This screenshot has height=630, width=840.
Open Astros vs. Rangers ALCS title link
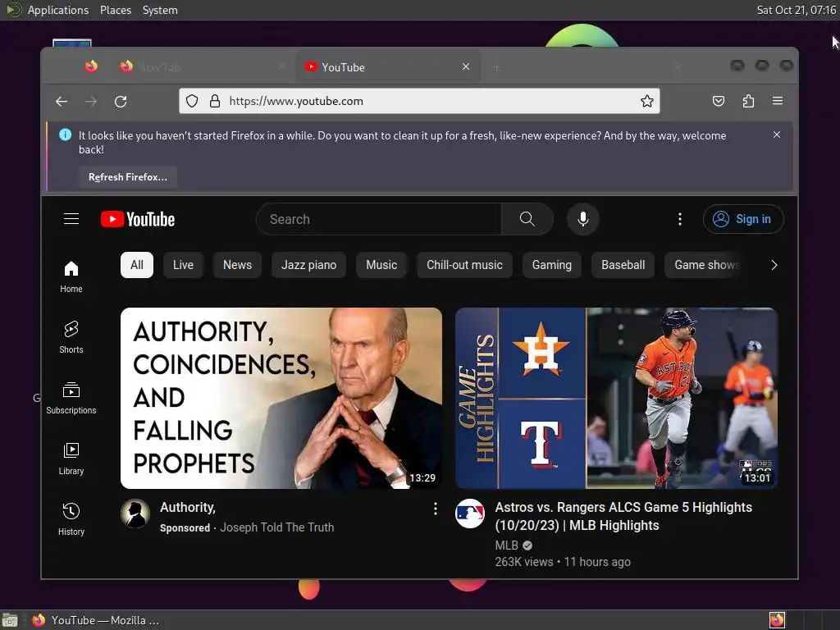(623, 517)
